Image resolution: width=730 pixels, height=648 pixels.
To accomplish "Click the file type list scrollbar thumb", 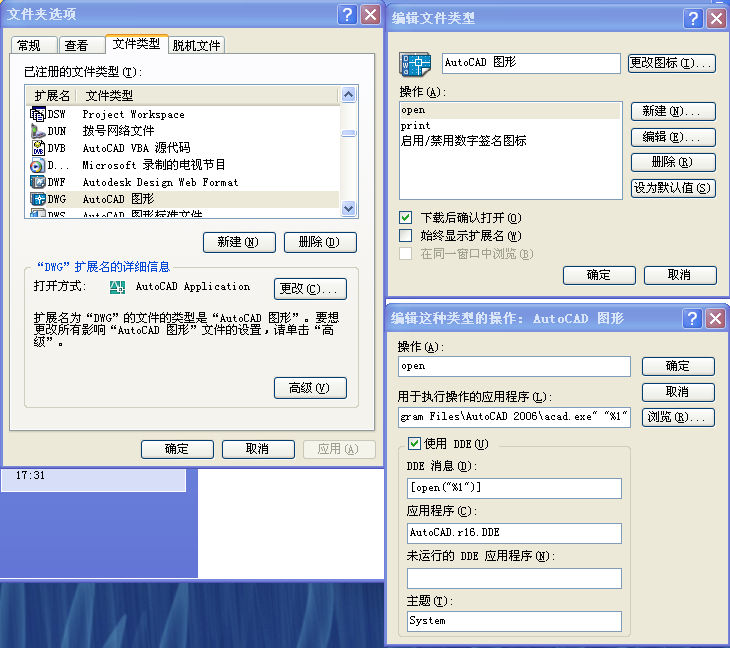I will coord(349,133).
